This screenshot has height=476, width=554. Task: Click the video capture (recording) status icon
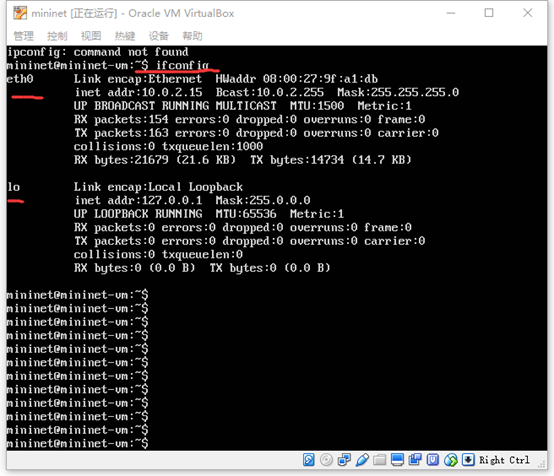pos(415,460)
